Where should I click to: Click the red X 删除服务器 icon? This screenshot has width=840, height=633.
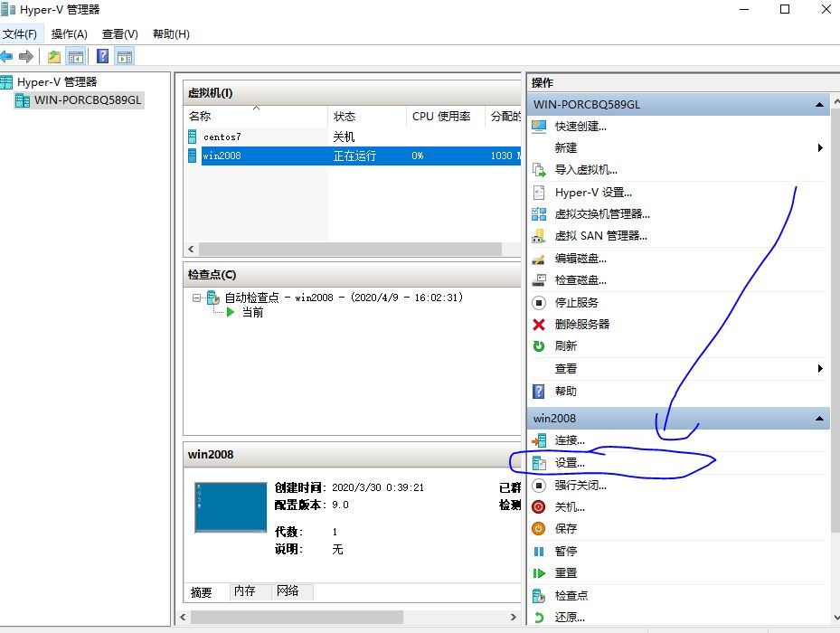(539, 325)
